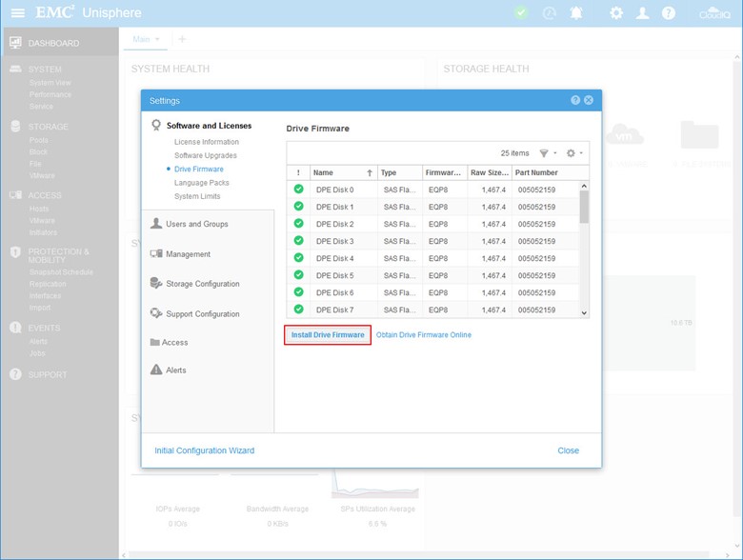Click scroll down arrow in drive list

[x=584, y=312]
